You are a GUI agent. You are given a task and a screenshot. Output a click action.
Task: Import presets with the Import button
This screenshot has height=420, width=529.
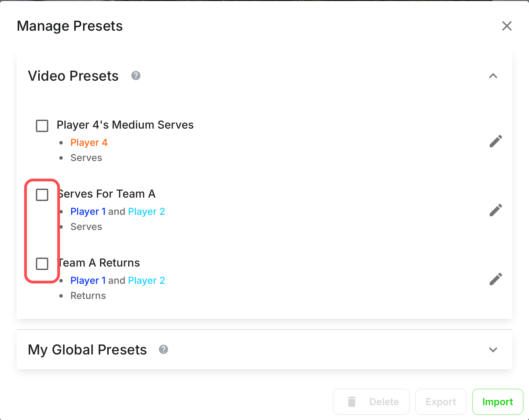pos(498,402)
